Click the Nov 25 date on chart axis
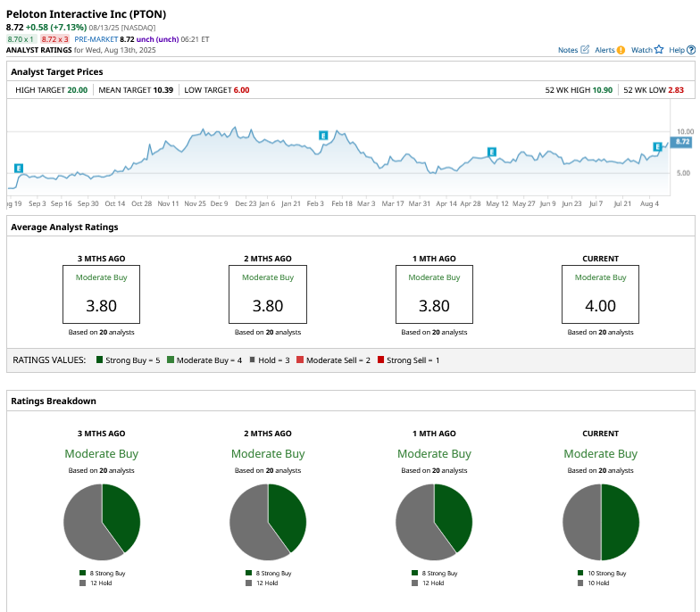 [195, 203]
